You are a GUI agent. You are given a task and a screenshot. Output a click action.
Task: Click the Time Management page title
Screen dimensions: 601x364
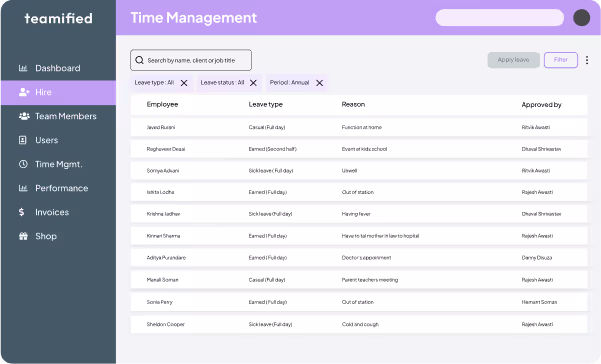[x=194, y=18]
